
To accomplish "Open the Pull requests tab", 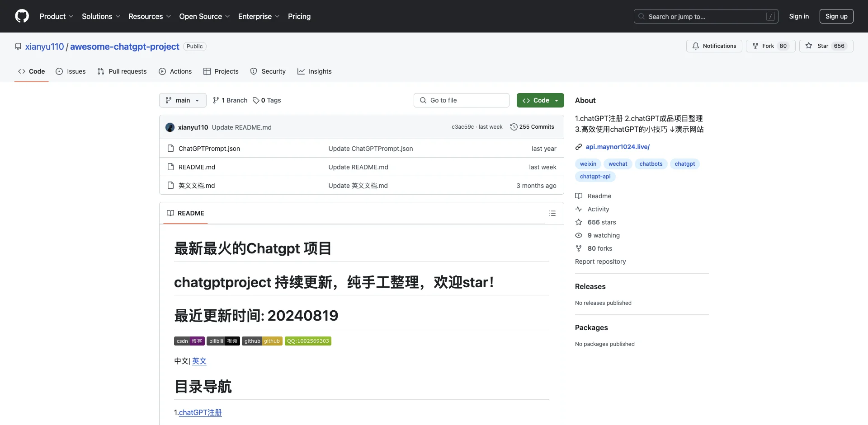I will click(122, 71).
